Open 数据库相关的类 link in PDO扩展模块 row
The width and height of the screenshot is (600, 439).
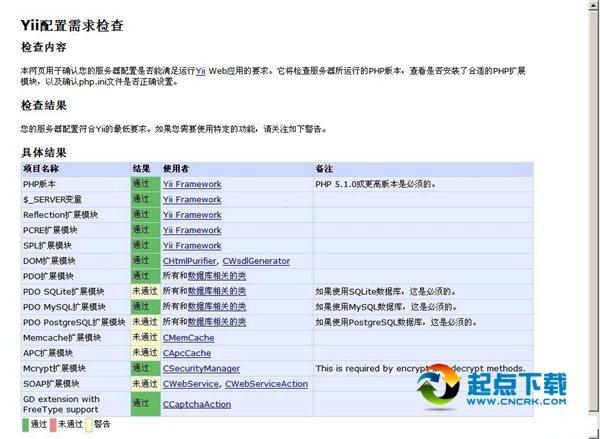(217, 276)
